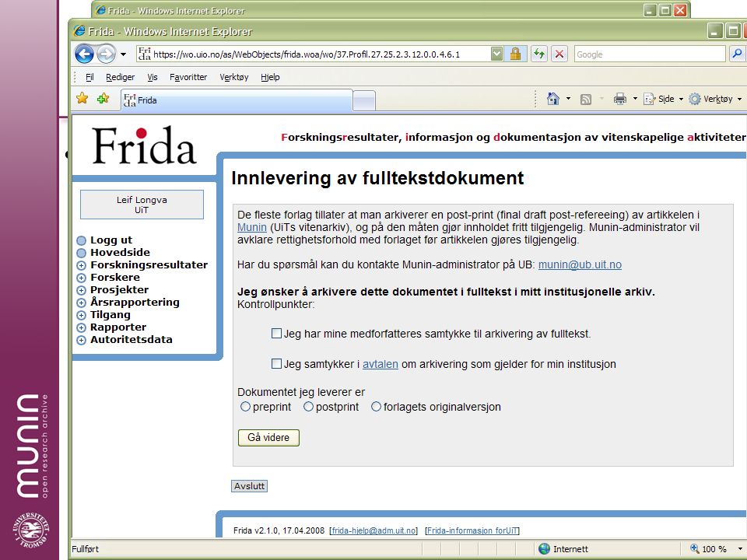747x560 pixels.
Task: Click the page favicon in the address bar
Action: click(144, 54)
